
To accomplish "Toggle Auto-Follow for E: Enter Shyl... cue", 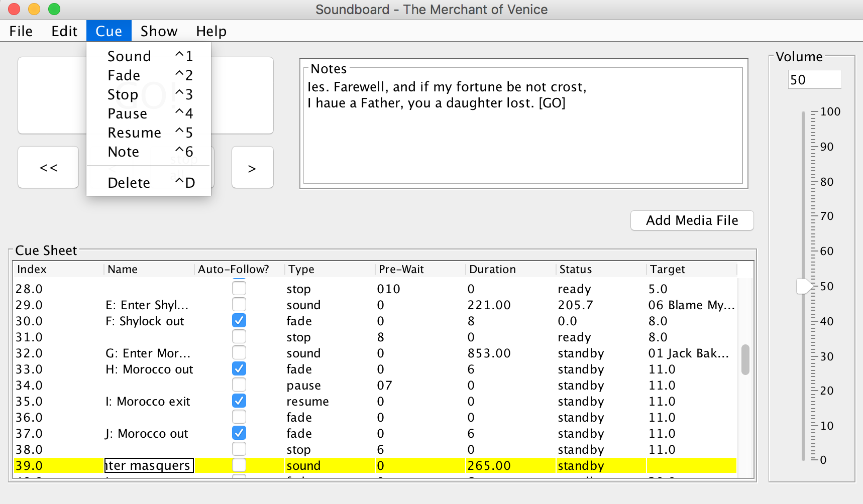I will point(239,304).
